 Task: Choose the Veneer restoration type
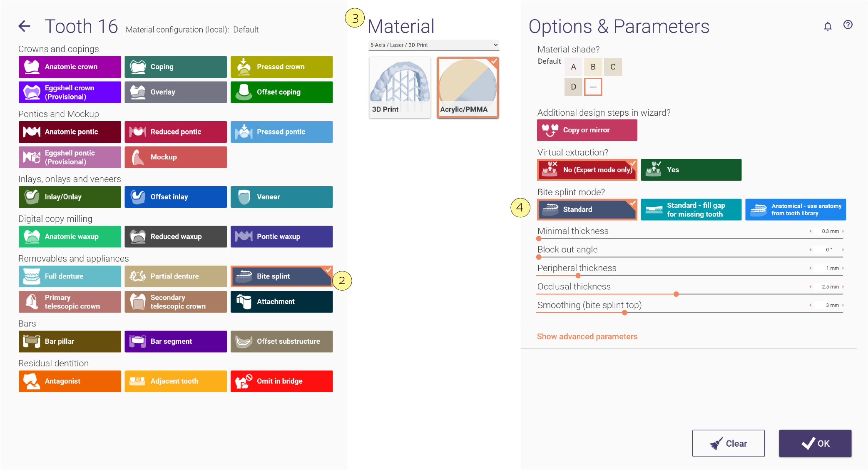[x=282, y=197]
